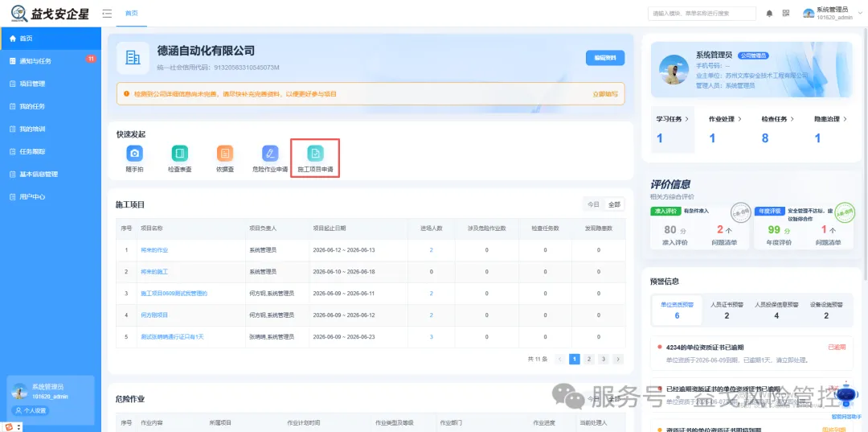Click 2 个 问题清单 under 准入评价
This screenshot has height=432, width=868.
pyautogui.click(x=724, y=230)
